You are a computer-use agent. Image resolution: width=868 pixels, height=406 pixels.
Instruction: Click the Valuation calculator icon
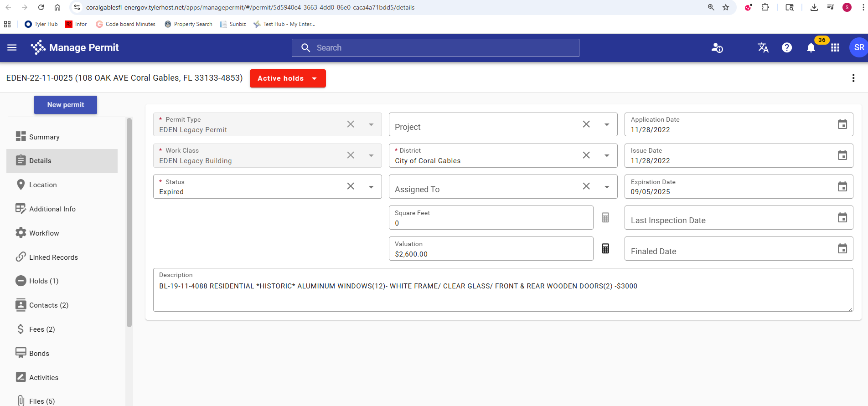605,249
